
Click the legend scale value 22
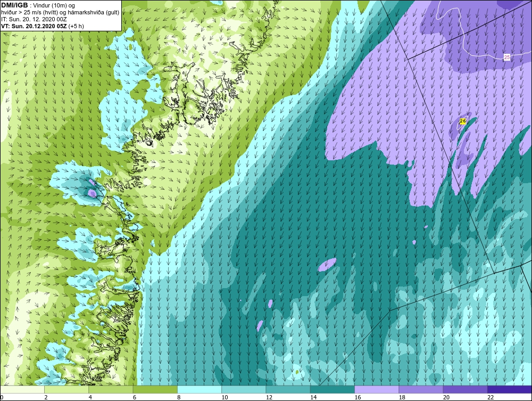(491, 397)
